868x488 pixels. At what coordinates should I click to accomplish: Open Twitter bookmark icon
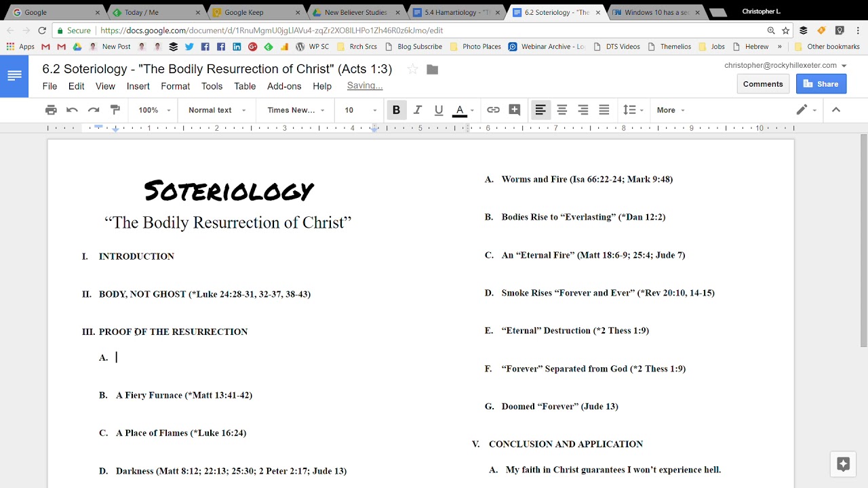189,47
